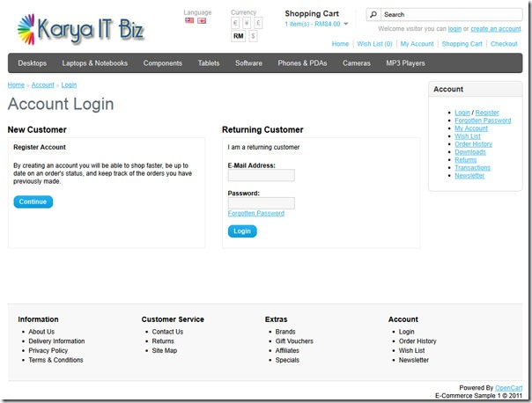Viewport: 532px width, 403px height.
Task: Open Register in Account sidebar
Action: click(x=487, y=113)
